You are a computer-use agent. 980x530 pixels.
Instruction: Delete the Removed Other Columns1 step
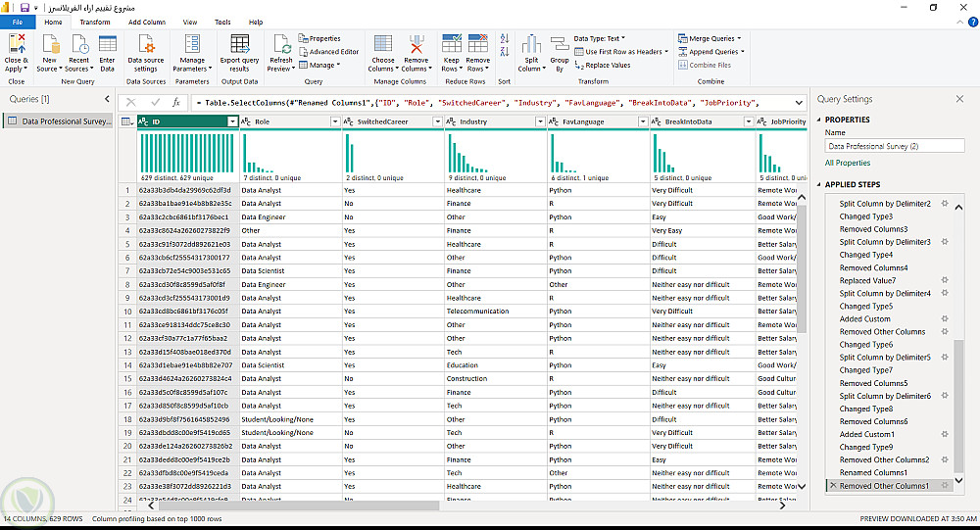pos(833,486)
